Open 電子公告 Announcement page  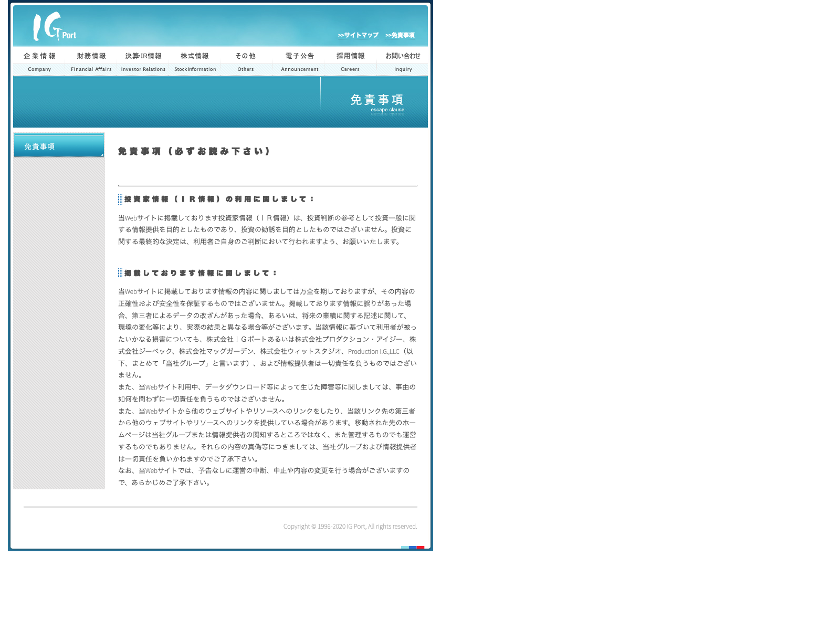pyautogui.click(x=299, y=61)
